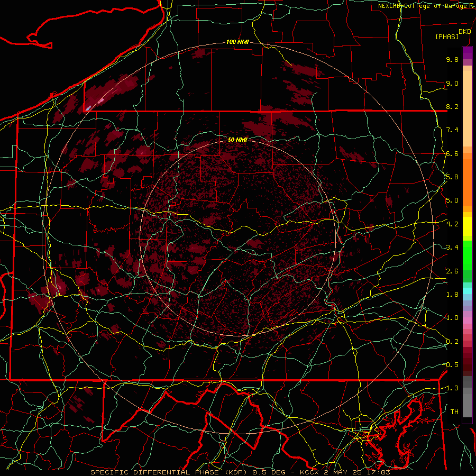Click the 1.8 scale value

tap(452, 295)
